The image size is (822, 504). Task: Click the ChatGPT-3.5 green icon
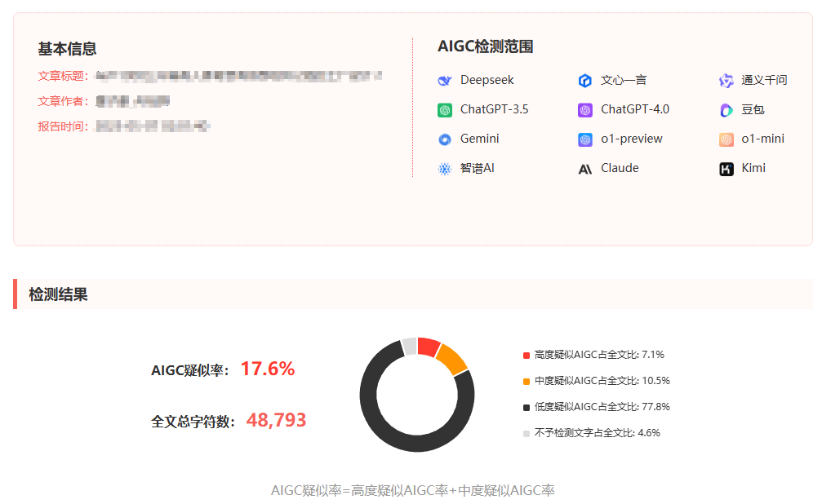pyautogui.click(x=445, y=110)
